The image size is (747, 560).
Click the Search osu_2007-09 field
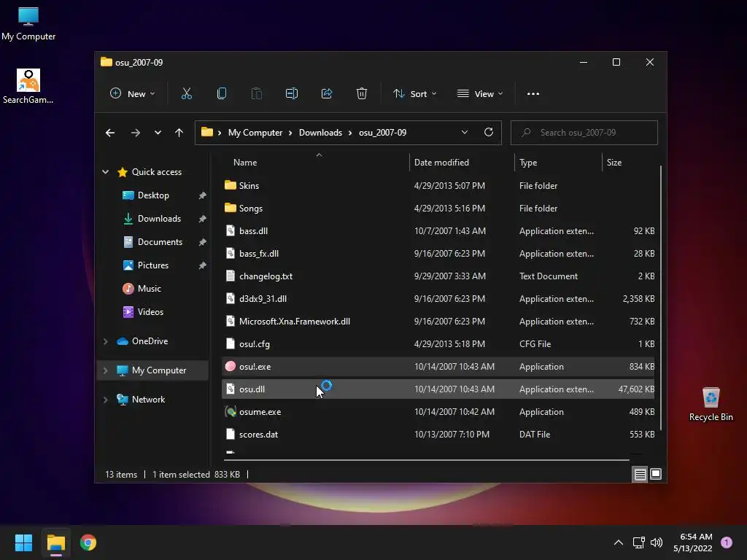coord(584,133)
